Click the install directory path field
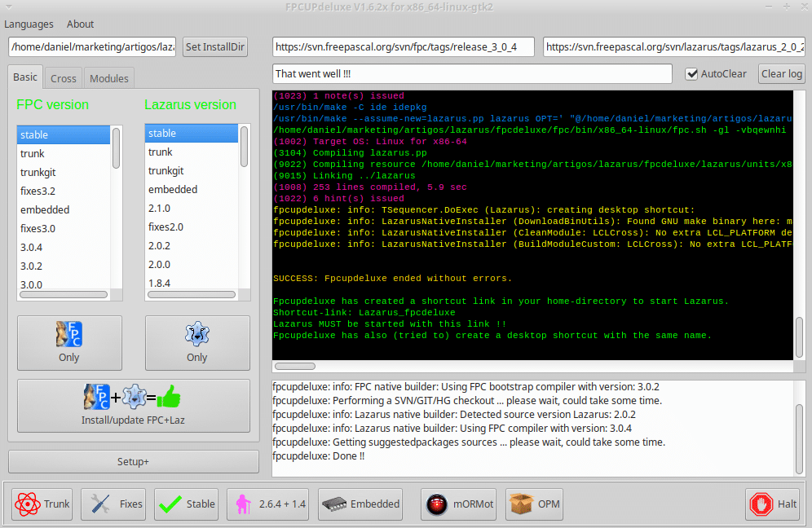The image size is (812, 528). click(91, 46)
